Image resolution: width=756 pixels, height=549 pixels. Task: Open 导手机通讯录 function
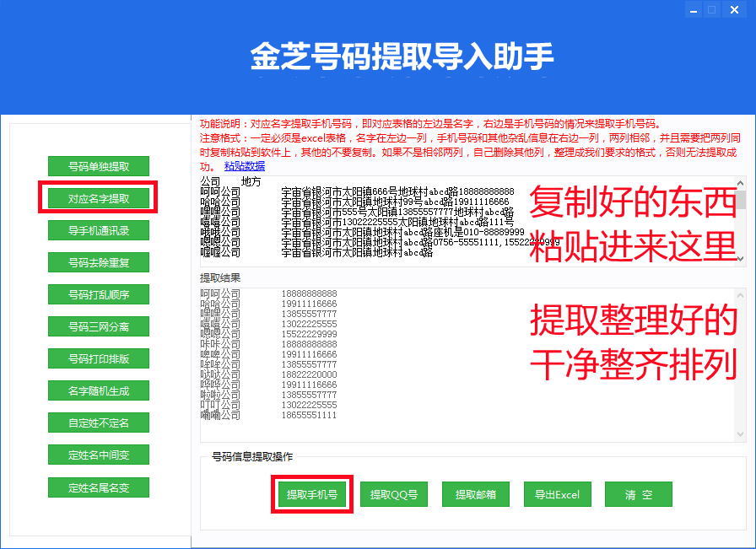point(99,230)
